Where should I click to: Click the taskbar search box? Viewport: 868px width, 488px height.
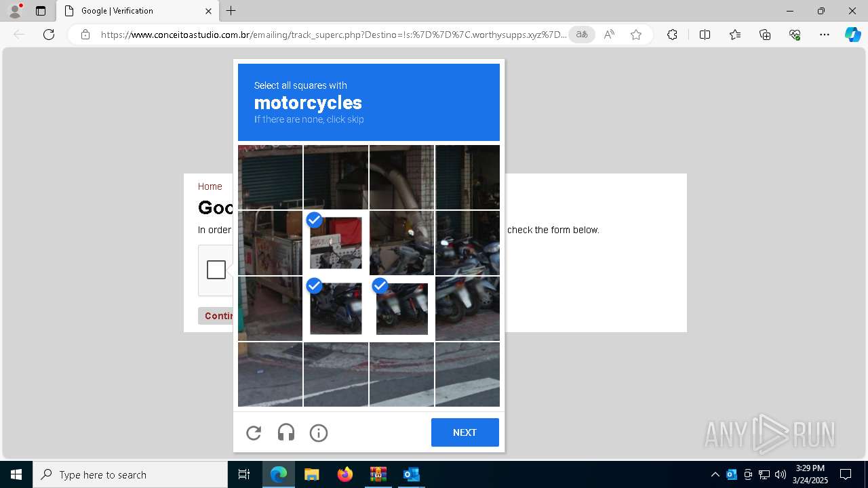tap(130, 474)
